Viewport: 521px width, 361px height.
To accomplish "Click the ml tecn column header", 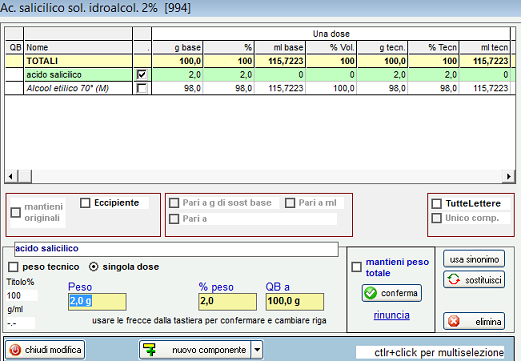I will (x=485, y=47).
